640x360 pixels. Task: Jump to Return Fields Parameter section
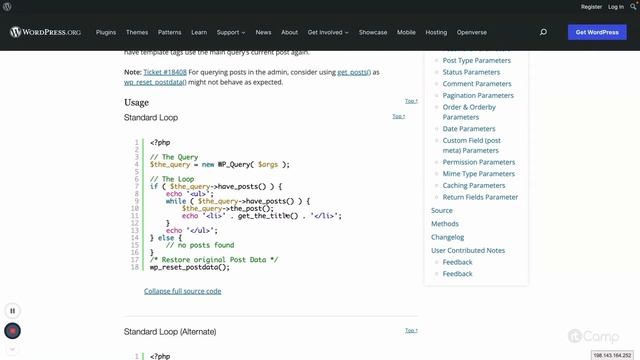(480, 197)
